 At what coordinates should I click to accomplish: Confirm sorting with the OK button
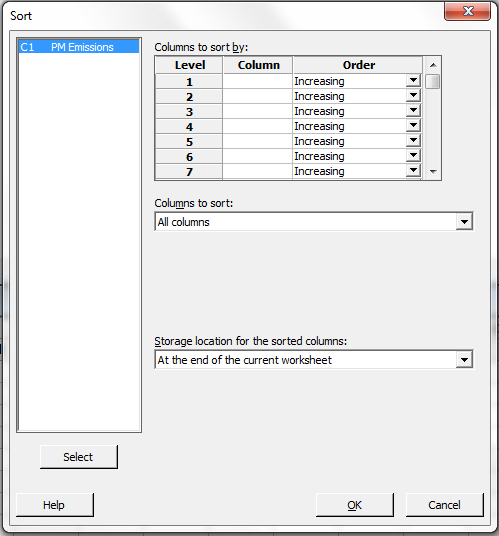(355, 505)
